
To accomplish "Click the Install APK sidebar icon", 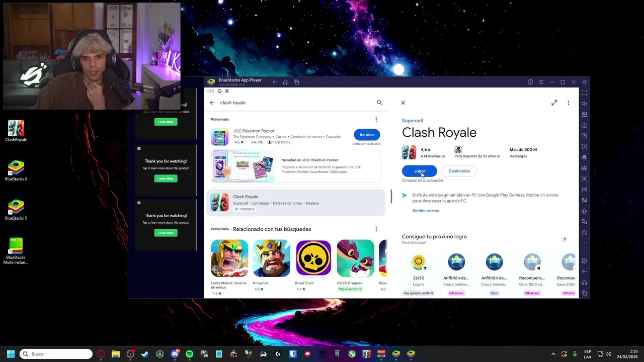I will pyautogui.click(x=584, y=168).
